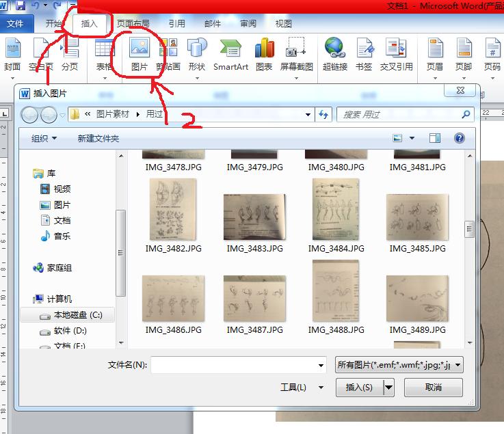Click the Save icon in quick access toolbar
Screen dimensions: 504x434
(21, 5)
